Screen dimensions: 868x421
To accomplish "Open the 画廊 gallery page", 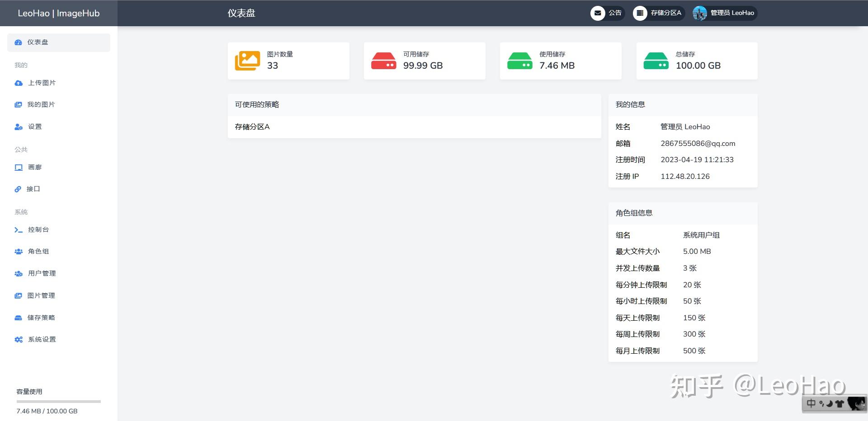I will [34, 167].
